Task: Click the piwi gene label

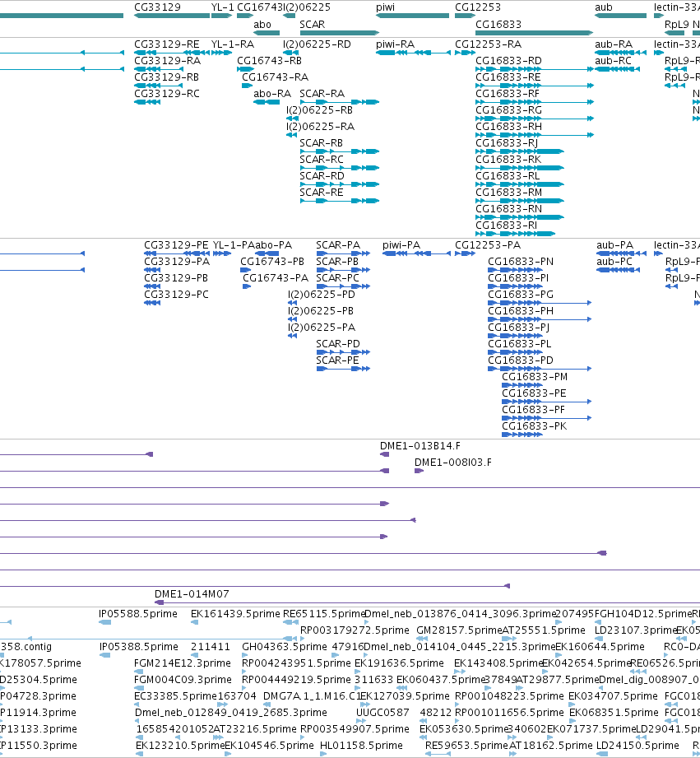Action: tap(385, 7)
